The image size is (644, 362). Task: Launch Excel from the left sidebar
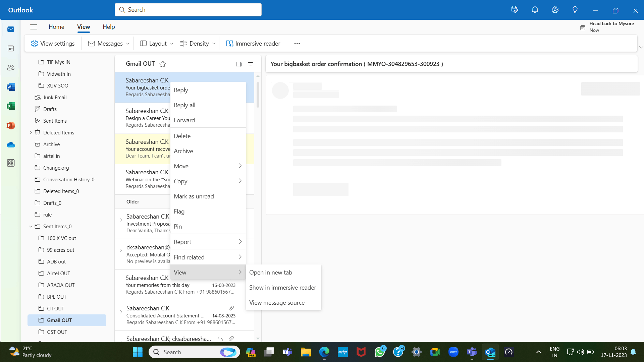pos(11,106)
